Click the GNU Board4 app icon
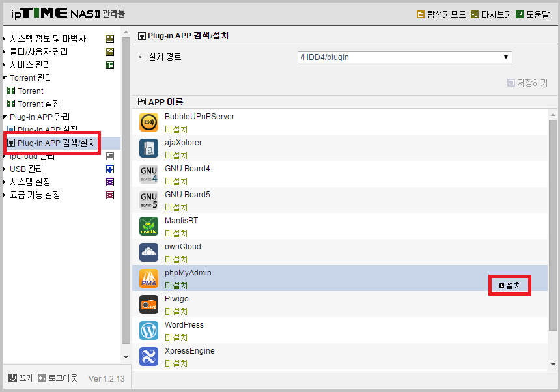The image size is (560, 392). [x=148, y=175]
